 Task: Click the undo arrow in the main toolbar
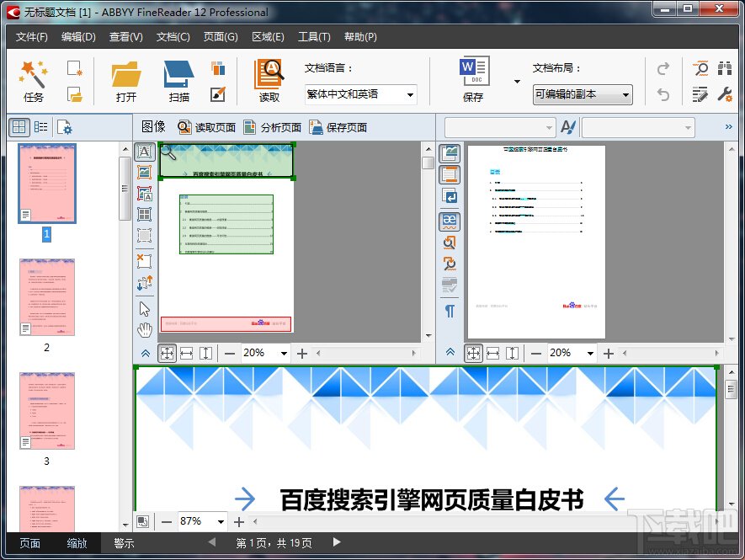pyautogui.click(x=663, y=94)
